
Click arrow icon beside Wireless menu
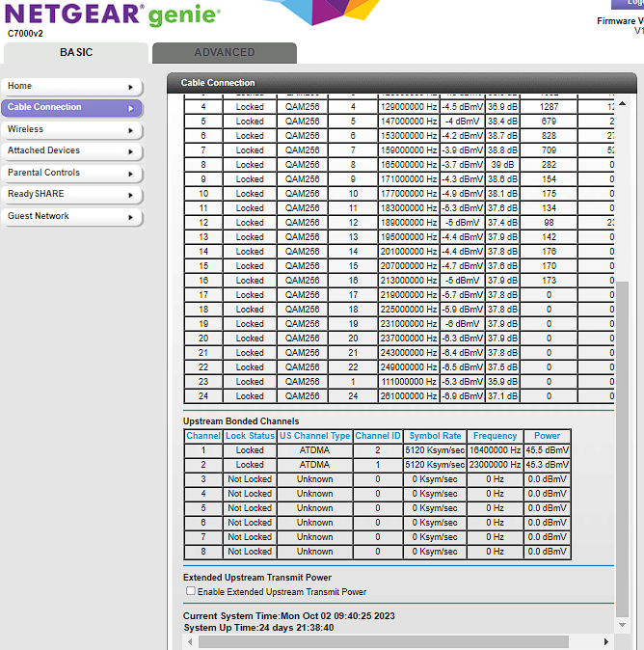pyautogui.click(x=130, y=130)
